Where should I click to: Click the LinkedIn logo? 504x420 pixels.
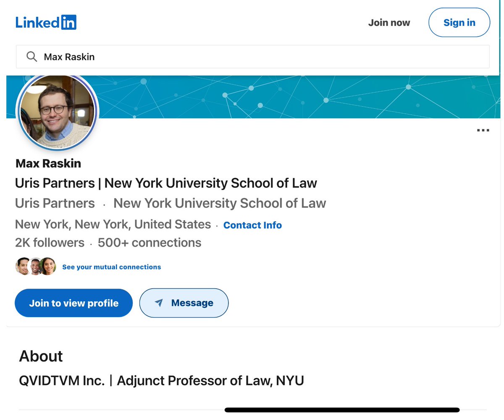pos(46,22)
